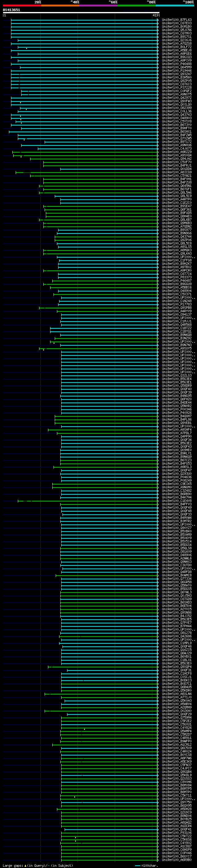Select the UniRef100_B8MX84 label
Viewport: 197px width, 868px height.
point(177,785)
